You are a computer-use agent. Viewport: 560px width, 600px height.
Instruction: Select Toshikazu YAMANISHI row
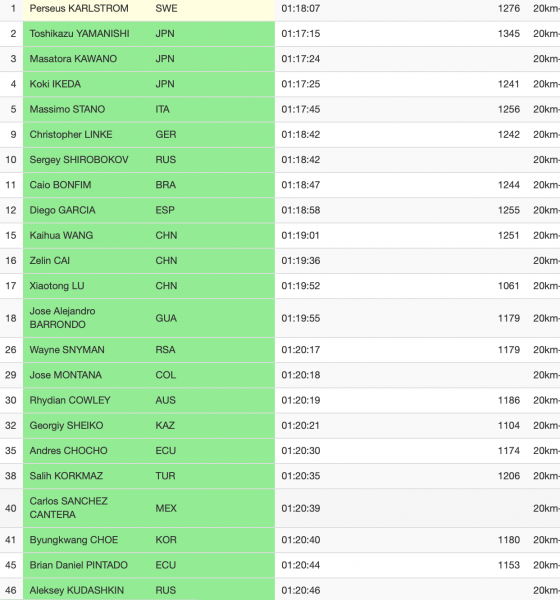click(x=280, y=34)
